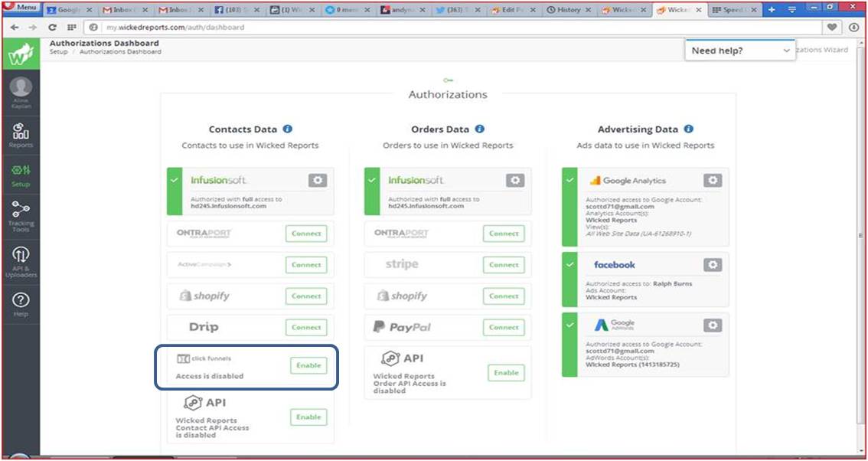Connect Drip contacts
The image size is (868, 461).
click(x=306, y=327)
